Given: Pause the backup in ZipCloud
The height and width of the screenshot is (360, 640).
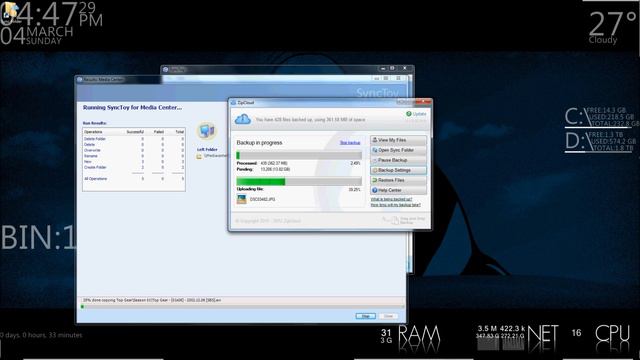Looking at the screenshot, I should 398,160.
